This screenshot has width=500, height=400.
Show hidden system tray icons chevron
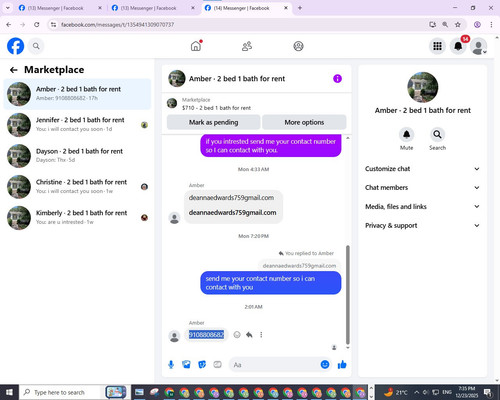(x=416, y=392)
